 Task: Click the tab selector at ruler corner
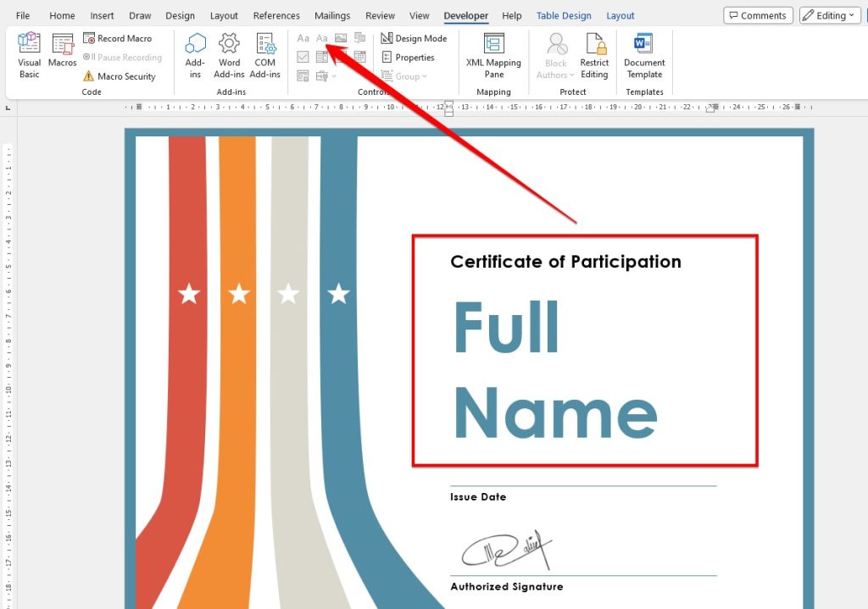[x=8, y=108]
